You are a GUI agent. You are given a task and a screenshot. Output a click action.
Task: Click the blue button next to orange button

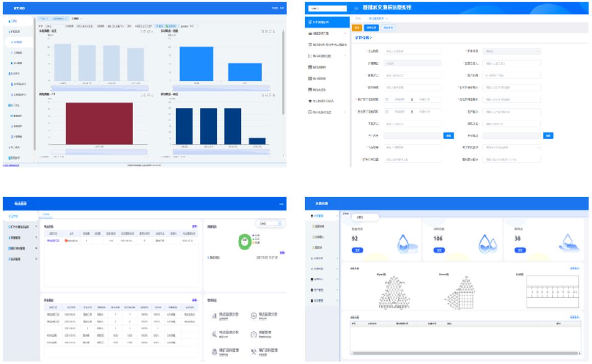coord(372,28)
